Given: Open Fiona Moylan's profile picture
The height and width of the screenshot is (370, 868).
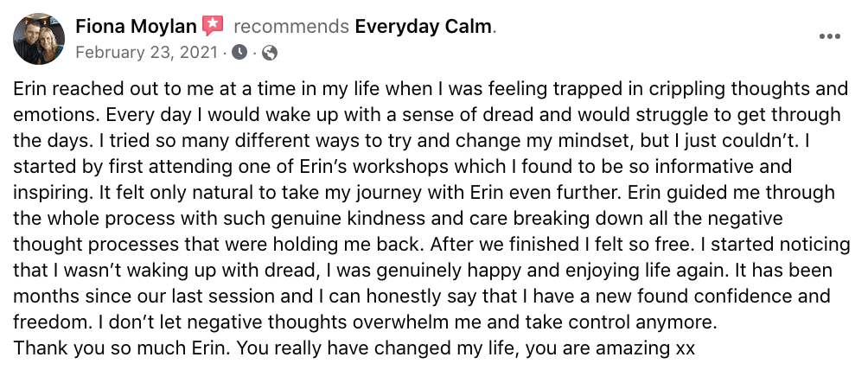Looking at the screenshot, I should [x=39, y=39].
